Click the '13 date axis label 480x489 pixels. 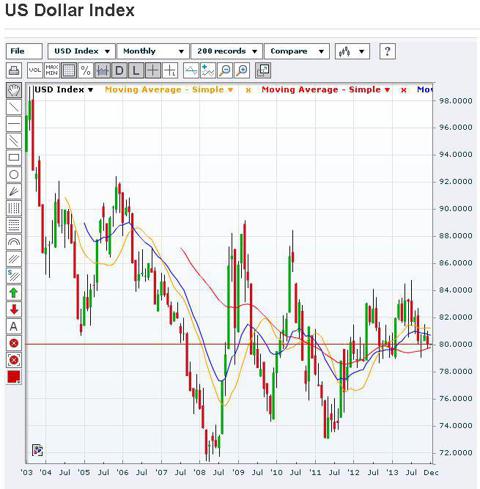point(392,472)
